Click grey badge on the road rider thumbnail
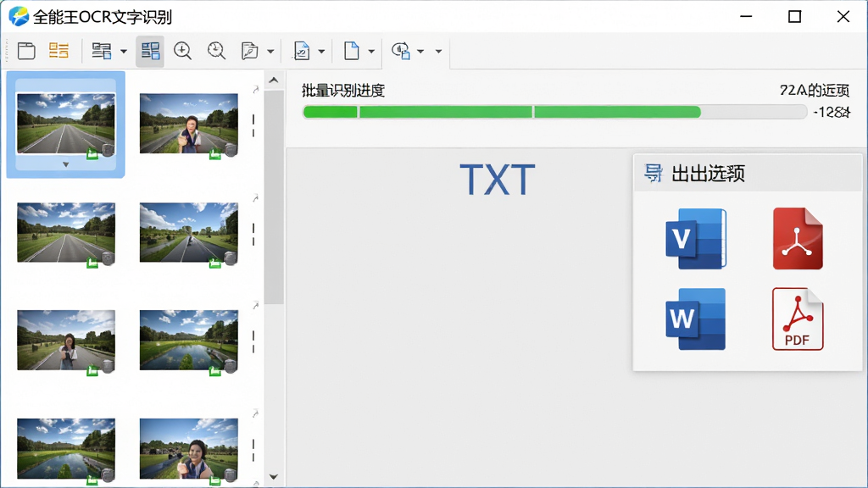Image resolution: width=868 pixels, height=488 pixels. point(231,258)
